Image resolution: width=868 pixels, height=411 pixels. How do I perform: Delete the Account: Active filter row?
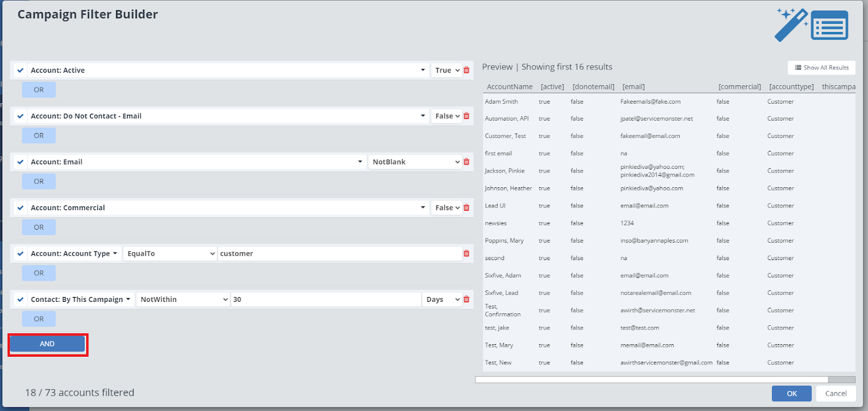[x=467, y=70]
